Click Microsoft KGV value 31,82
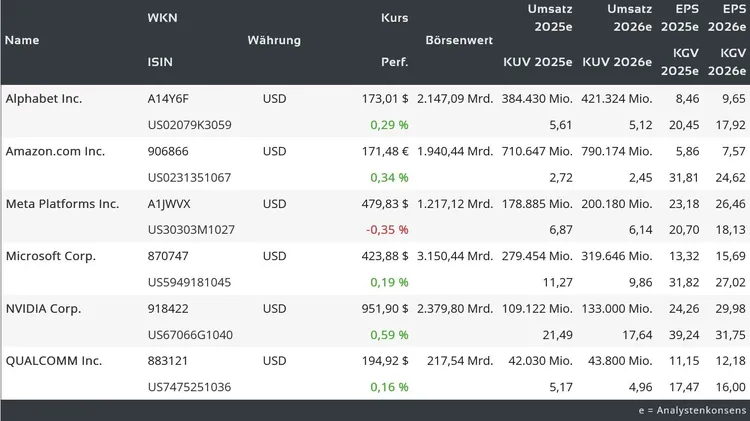750x421 pixels. (684, 283)
